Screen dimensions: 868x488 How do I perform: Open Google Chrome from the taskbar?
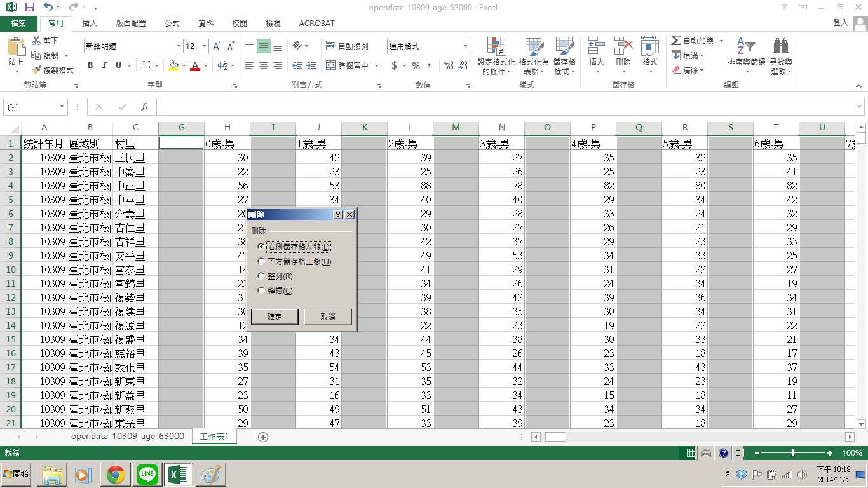[115, 475]
